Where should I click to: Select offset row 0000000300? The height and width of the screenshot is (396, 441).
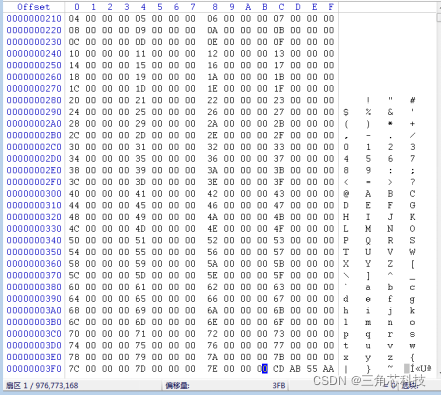[x=34, y=194]
